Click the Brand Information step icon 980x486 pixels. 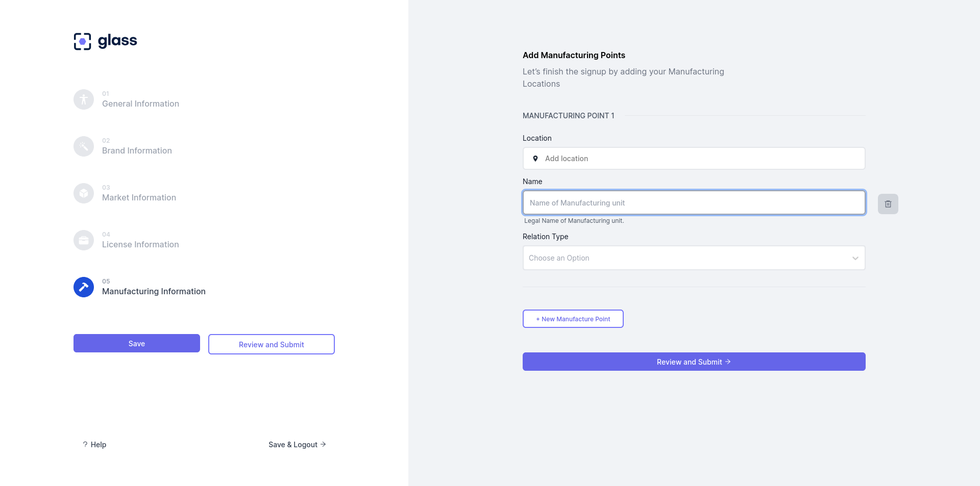84,146
